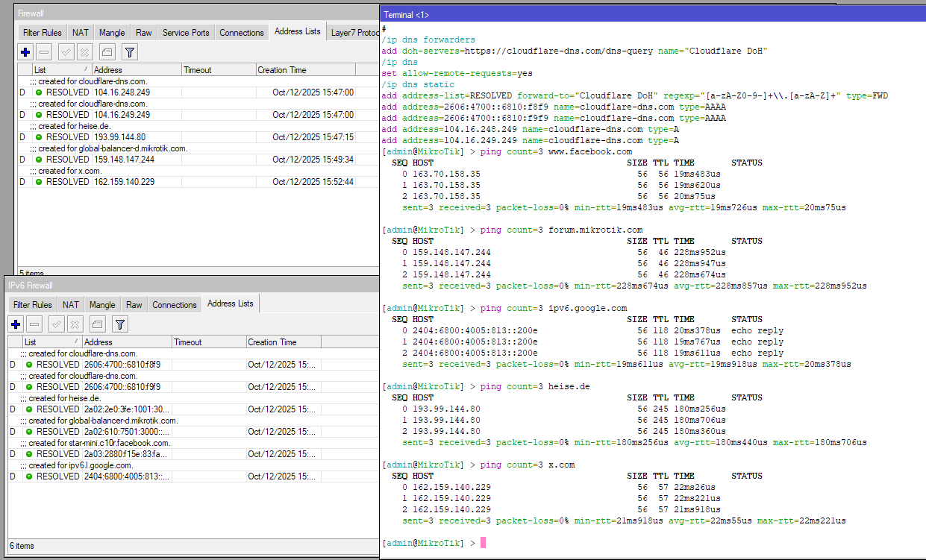The image size is (926, 560).
Task: Open the Layer7 Protocols tab in Firewall
Action: (x=354, y=33)
